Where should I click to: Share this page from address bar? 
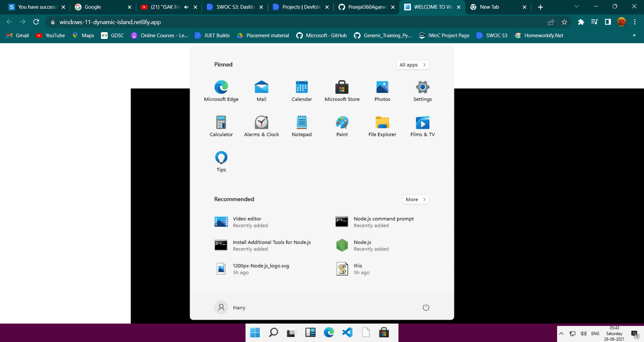[551, 22]
